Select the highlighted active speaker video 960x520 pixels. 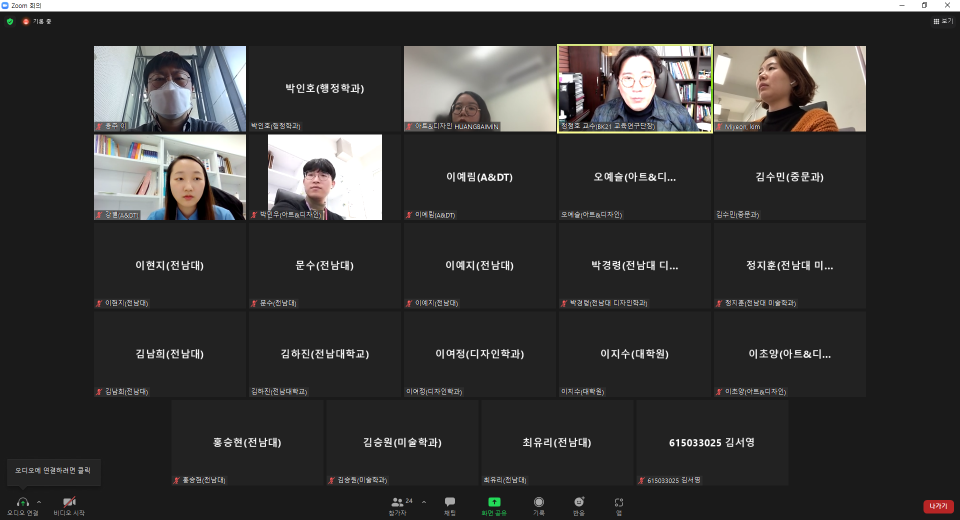click(x=634, y=89)
